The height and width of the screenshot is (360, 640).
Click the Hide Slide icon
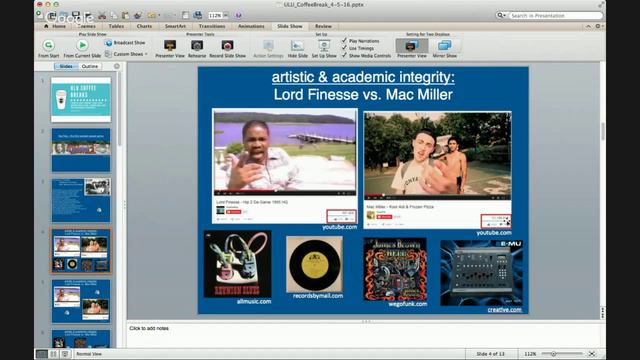point(297,45)
